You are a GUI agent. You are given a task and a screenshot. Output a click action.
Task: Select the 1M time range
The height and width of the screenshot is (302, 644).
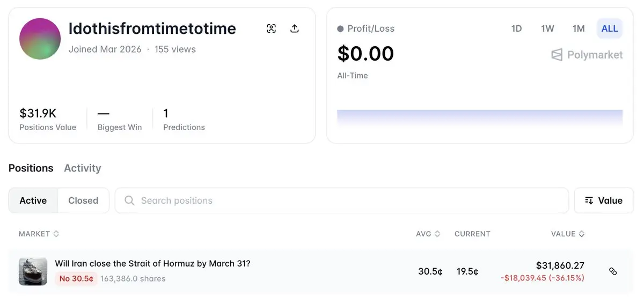[579, 29]
